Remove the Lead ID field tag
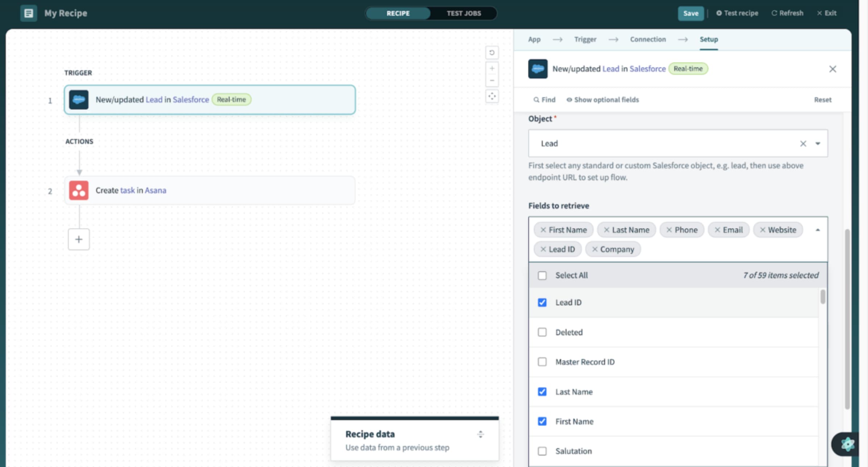Viewport: 868px width, 467px height. tap(543, 249)
